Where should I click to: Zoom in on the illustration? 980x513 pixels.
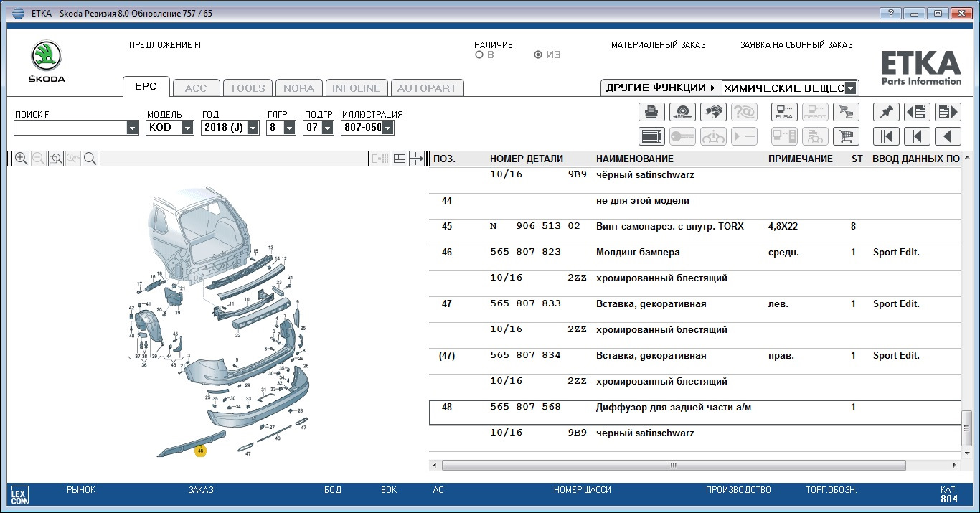point(22,159)
